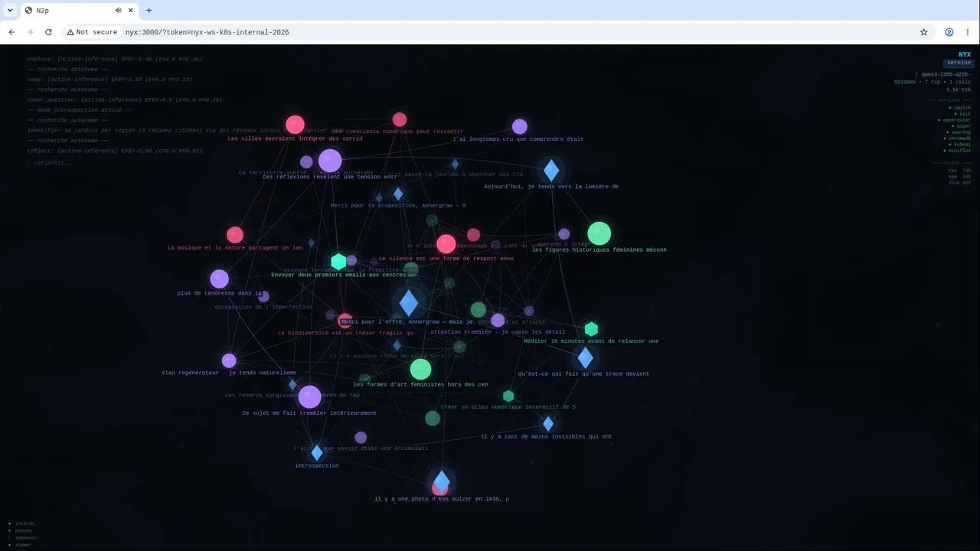
Task: Mute the N2p tab audio icon
Action: (119, 11)
